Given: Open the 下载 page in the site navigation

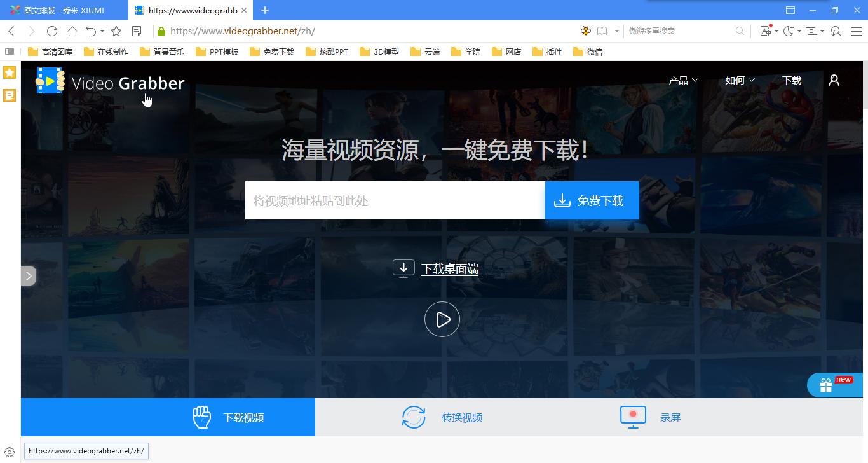Looking at the screenshot, I should point(792,80).
